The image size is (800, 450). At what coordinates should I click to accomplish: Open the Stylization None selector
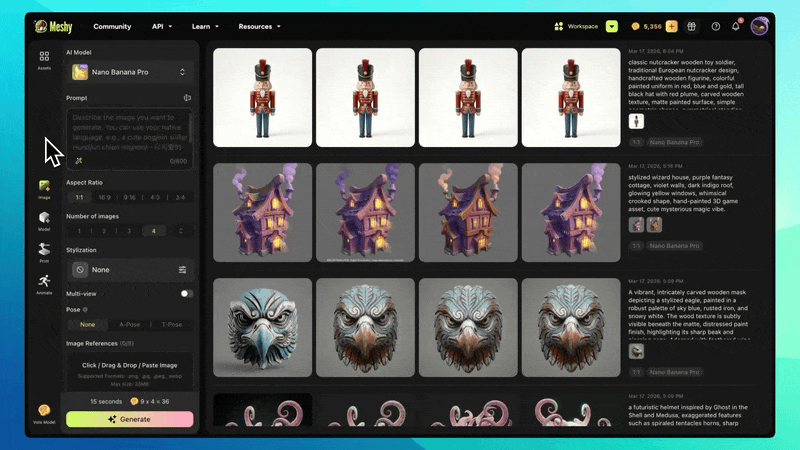click(130, 269)
